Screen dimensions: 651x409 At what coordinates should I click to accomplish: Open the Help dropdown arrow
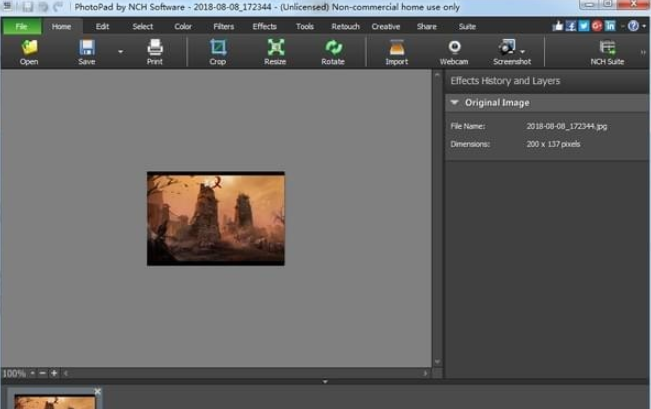pos(644,26)
